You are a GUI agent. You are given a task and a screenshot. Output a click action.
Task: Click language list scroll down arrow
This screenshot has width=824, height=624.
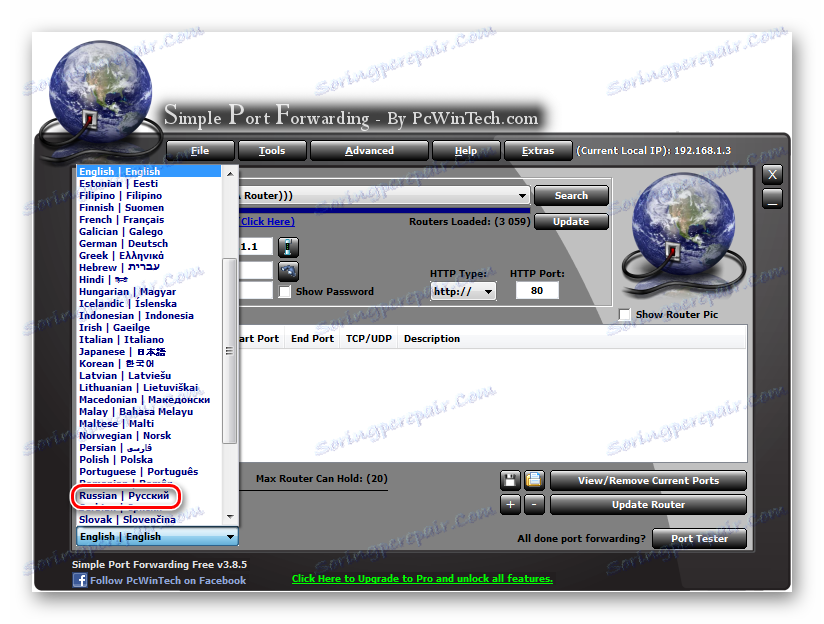pyautogui.click(x=230, y=517)
